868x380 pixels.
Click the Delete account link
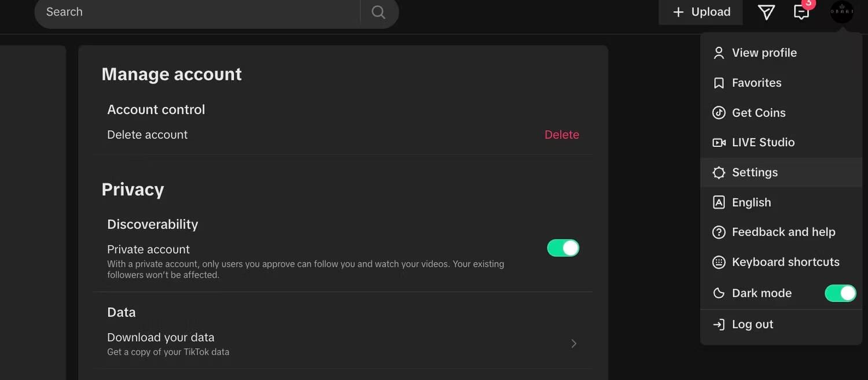coord(561,134)
